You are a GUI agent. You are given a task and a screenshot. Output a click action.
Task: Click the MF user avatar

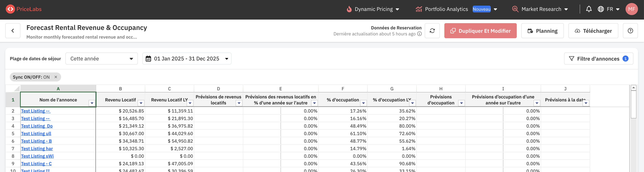pos(631,9)
